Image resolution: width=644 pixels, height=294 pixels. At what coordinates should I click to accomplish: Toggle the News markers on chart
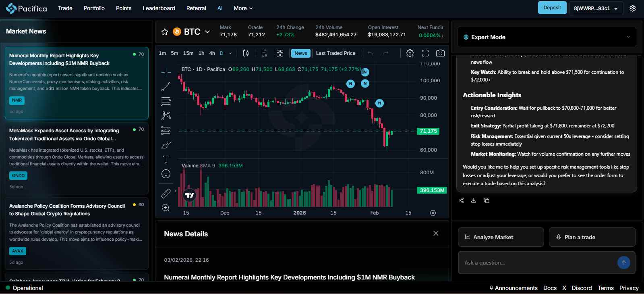[x=300, y=53]
